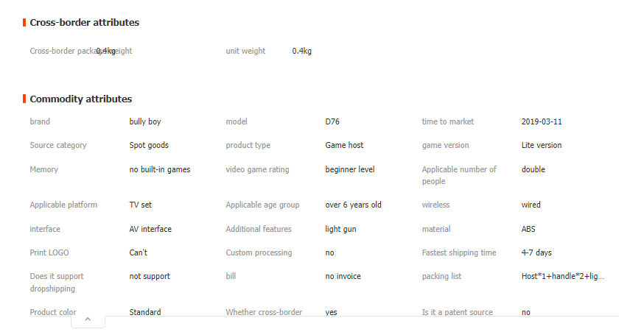Click the time to market date 2019-03-11
644x332 pixels.
point(542,121)
